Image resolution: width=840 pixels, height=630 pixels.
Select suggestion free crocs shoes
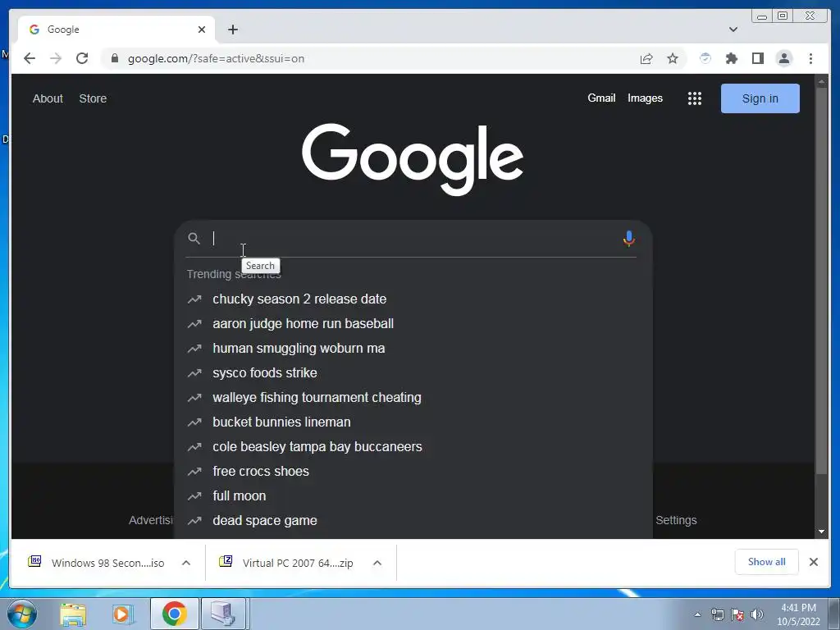pyautogui.click(x=413, y=472)
